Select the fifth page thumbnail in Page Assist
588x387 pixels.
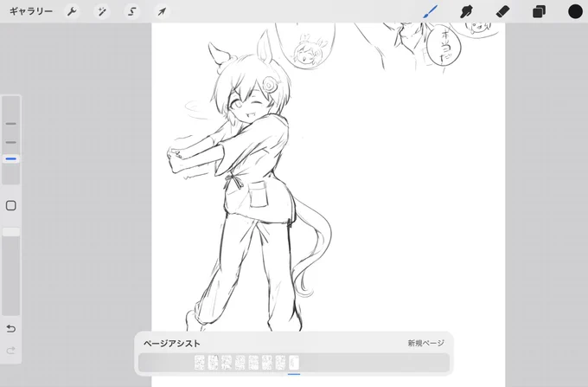pyautogui.click(x=253, y=363)
